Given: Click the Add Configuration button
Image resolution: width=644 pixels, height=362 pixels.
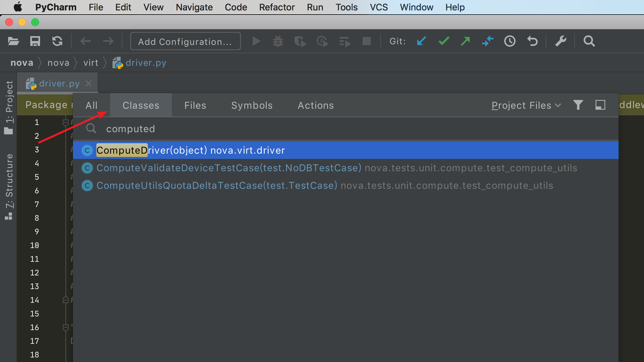Looking at the screenshot, I should pos(185,41).
